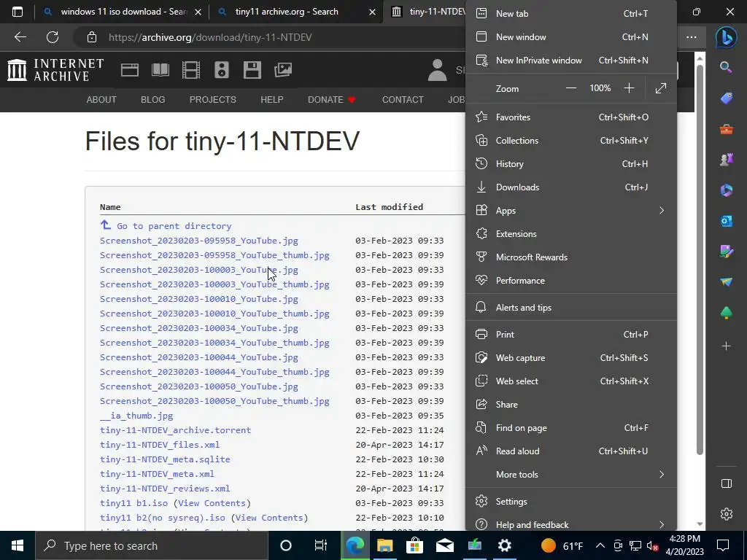Expand Help and feedback submenu
Screen dimensions: 747x560
[x=570, y=524]
